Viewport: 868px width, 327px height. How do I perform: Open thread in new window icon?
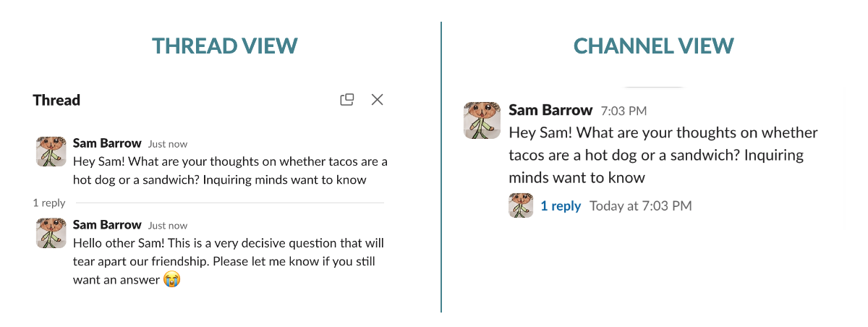pyautogui.click(x=347, y=100)
